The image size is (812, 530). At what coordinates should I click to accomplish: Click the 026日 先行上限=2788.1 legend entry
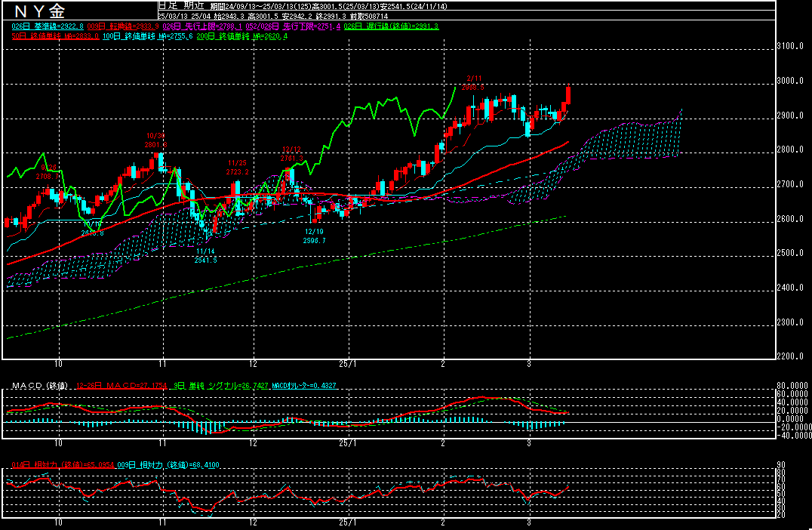pos(202,26)
